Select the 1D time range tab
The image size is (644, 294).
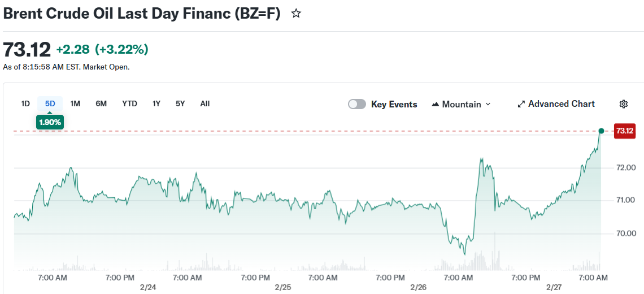pyautogui.click(x=25, y=103)
